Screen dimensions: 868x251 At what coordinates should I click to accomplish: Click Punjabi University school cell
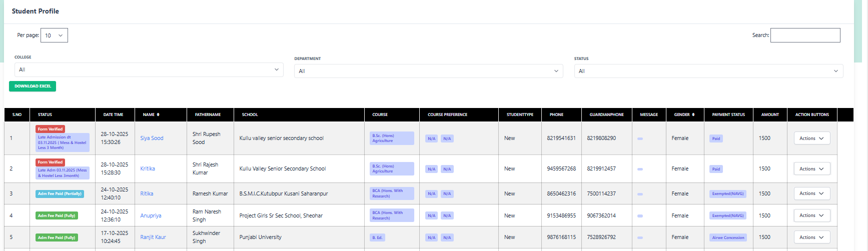tap(260, 237)
